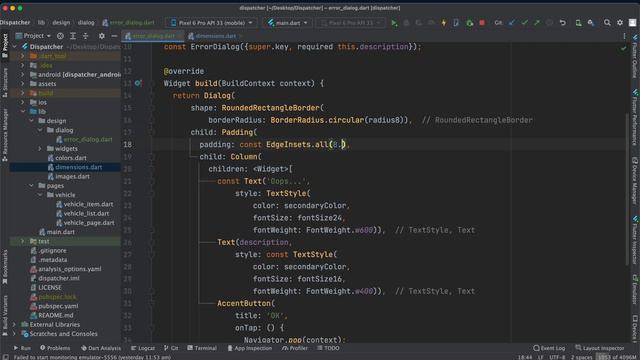This screenshot has height=360, width=640.
Task: Open the Pixel 6 Pro API 31 device dropdown
Action: point(212,23)
